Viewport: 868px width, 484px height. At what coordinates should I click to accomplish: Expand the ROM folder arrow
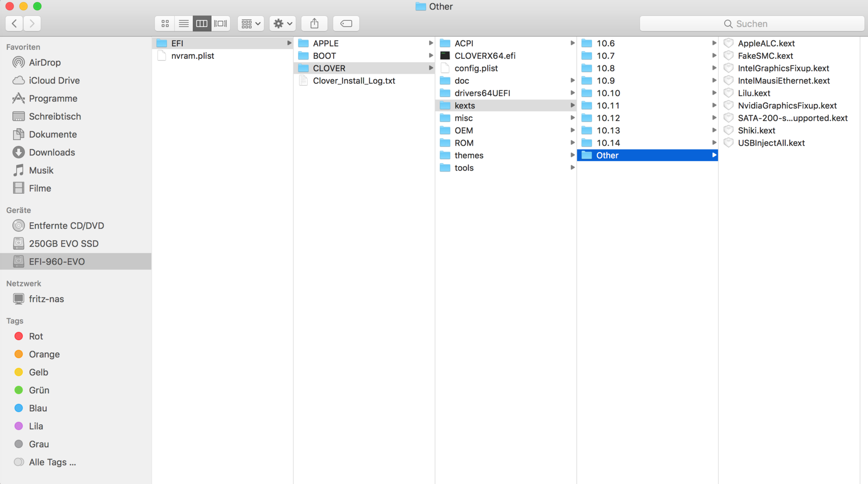point(572,143)
